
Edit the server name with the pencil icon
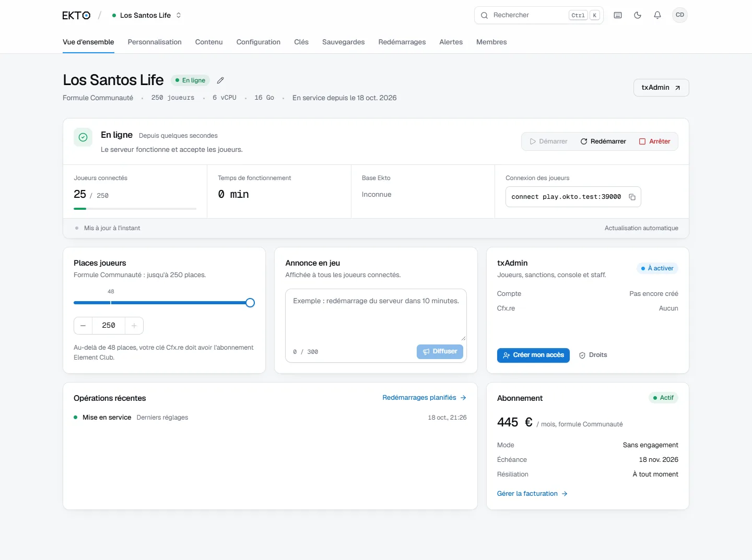click(x=220, y=80)
